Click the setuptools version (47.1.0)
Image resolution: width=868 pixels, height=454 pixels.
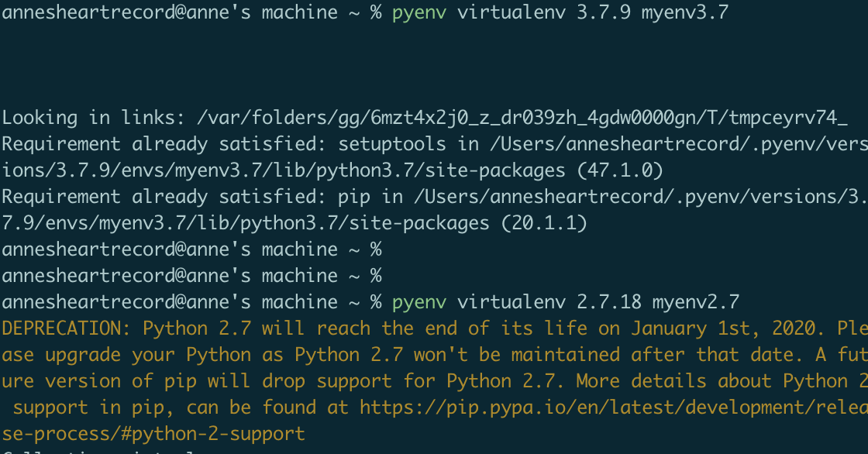pos(533,170)
